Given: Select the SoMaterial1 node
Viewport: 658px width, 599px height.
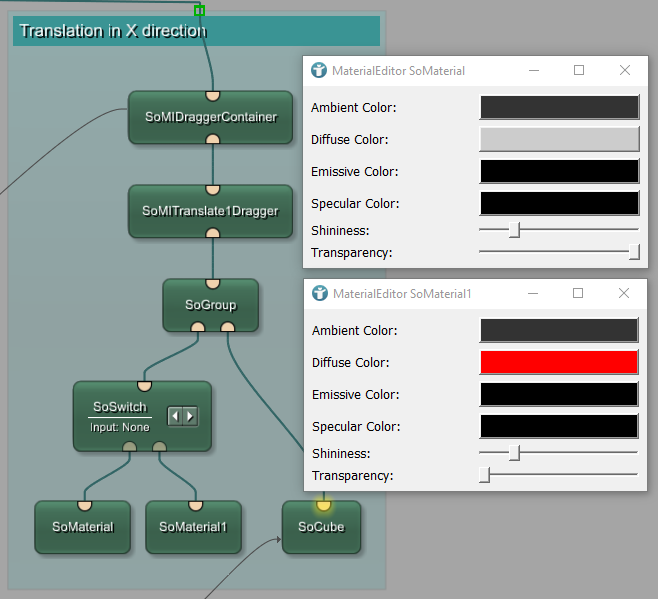Looking at the screenshot, I should point(194,527).
